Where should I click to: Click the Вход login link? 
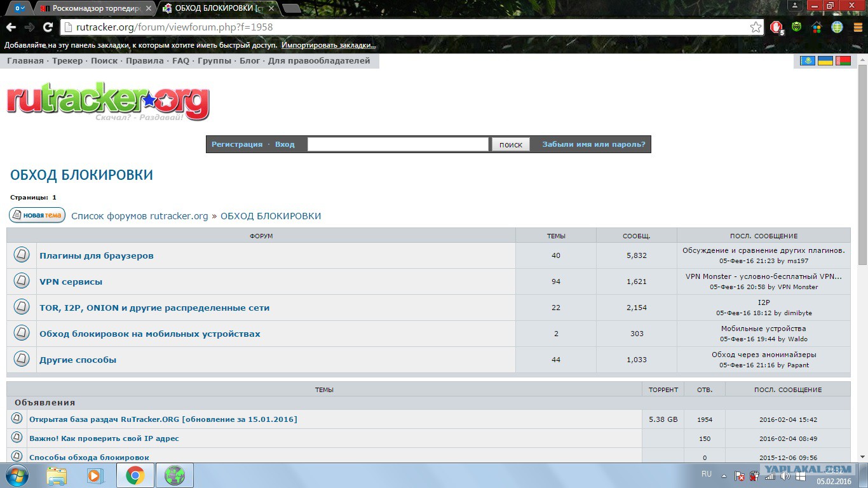click(285, 144)
